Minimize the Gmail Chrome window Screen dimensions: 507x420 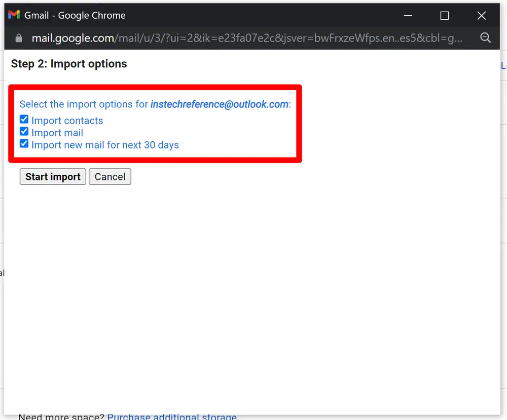tap(408, 15)
